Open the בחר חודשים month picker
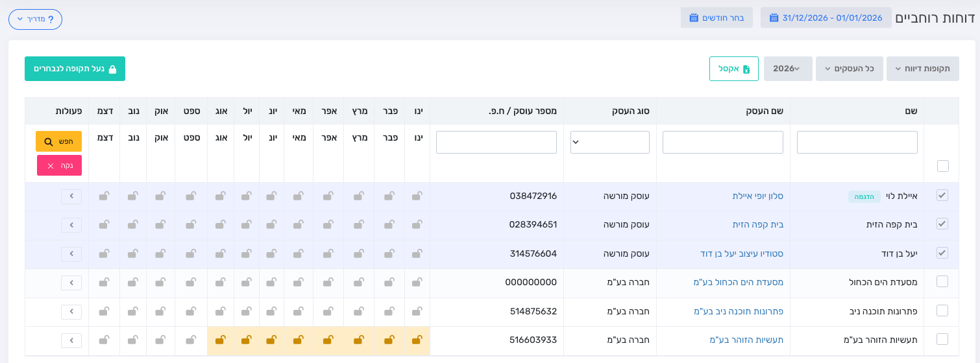This screenshot has height=363, width=980. (x=717, y=18)
